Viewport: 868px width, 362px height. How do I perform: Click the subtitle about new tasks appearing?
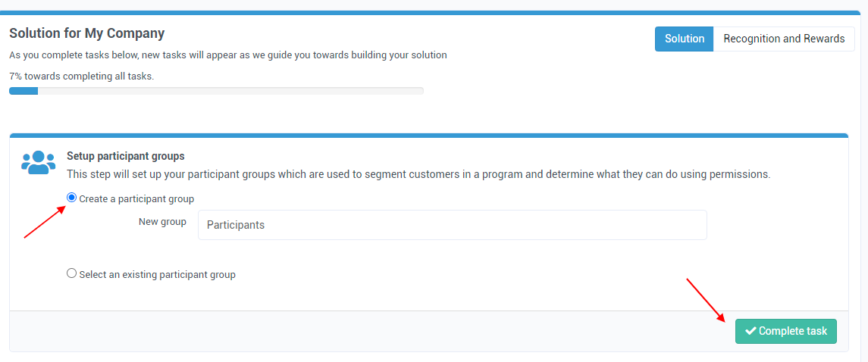(228, 55)
